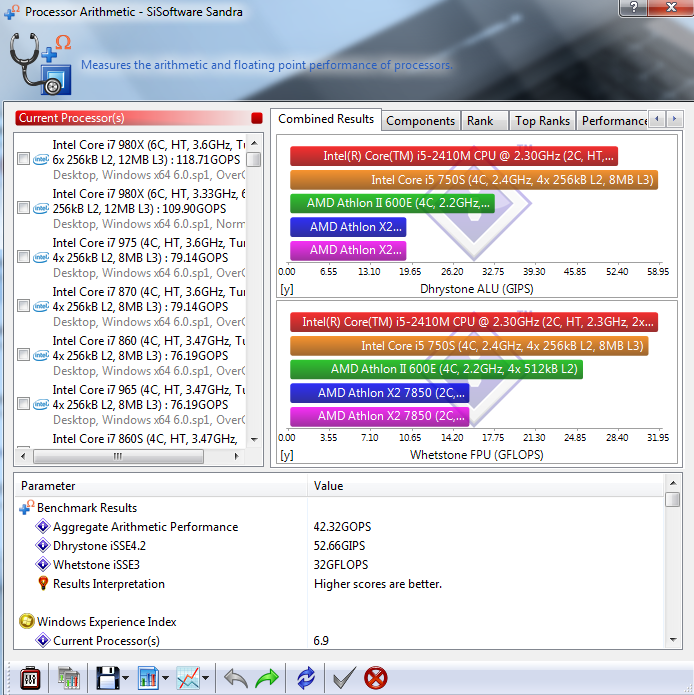694x695 pixels.
Task: Open dropdown arrow beside the bar chart icon
Action: pyautogui.click(x=165, y=678)
